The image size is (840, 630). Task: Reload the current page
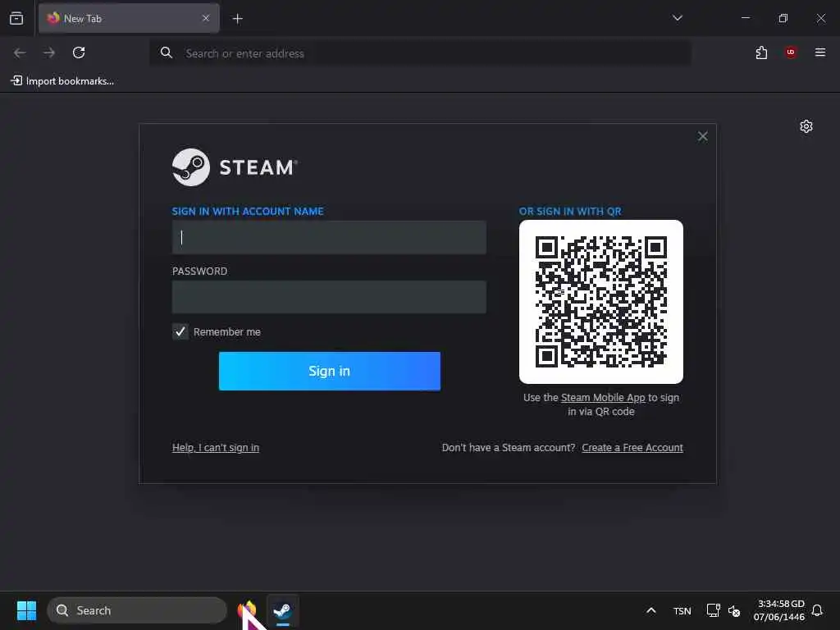79,52
